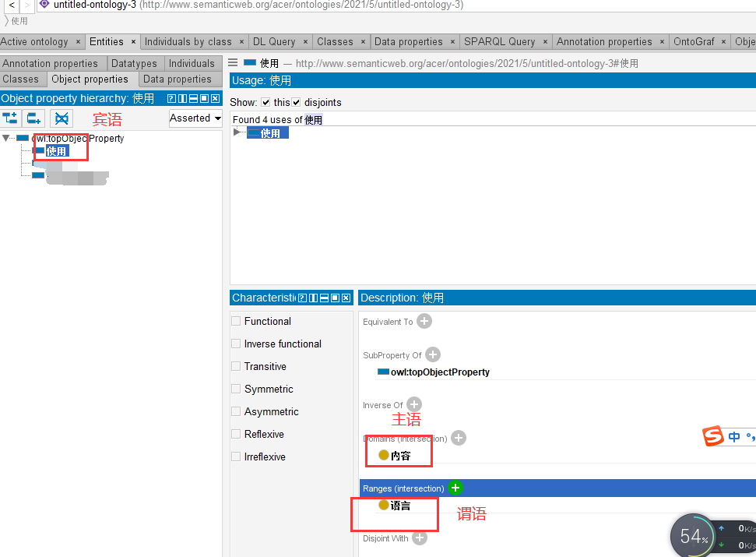Select yellow class icon for 内容
The width and height of the screenshot is (756, 557).
click(x=384, y=455)
